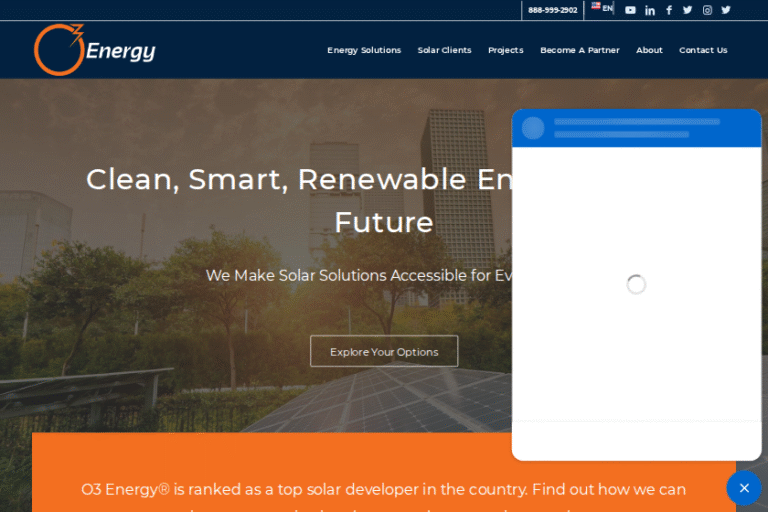This screenshot has height=512, width=768.
Task: Expand the Energy Solutions menu
Action: tap(364, 50)
